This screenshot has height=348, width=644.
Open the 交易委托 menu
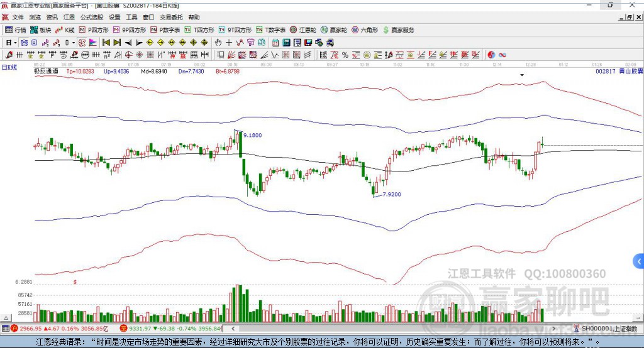[171, 17]
